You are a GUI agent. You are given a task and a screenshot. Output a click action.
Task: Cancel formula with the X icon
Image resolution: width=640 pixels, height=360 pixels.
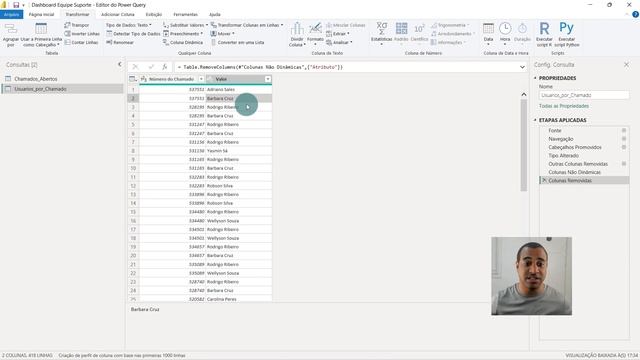136,67
